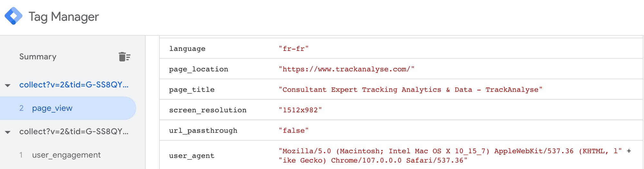
Task: Collapse the second collect?v=2 request group
Action: [8, 132]
